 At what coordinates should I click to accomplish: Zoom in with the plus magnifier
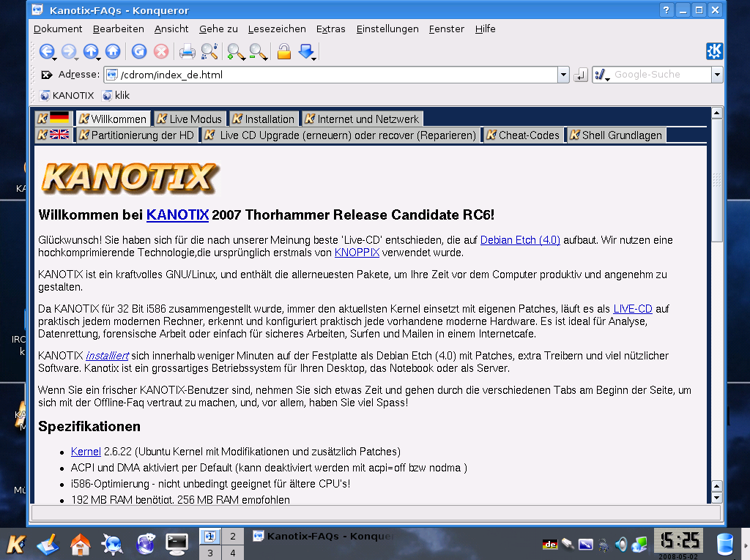[x=235, y=51]
